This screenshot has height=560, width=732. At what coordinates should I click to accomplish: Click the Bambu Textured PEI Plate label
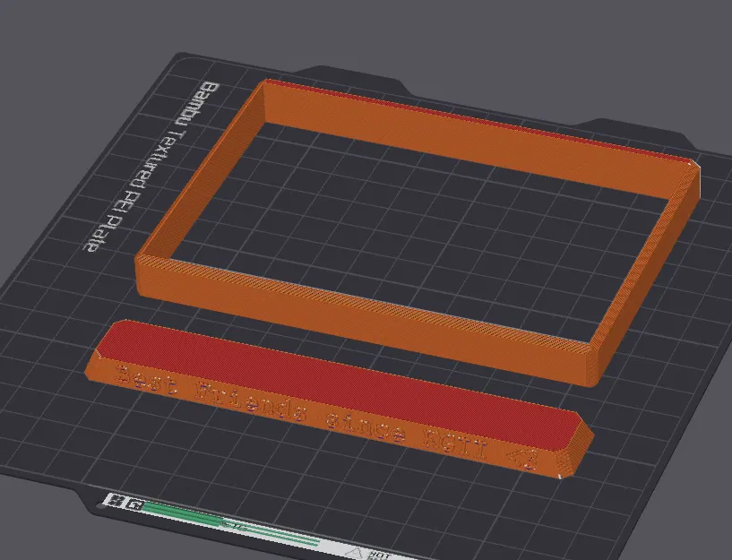pos(151,167)
